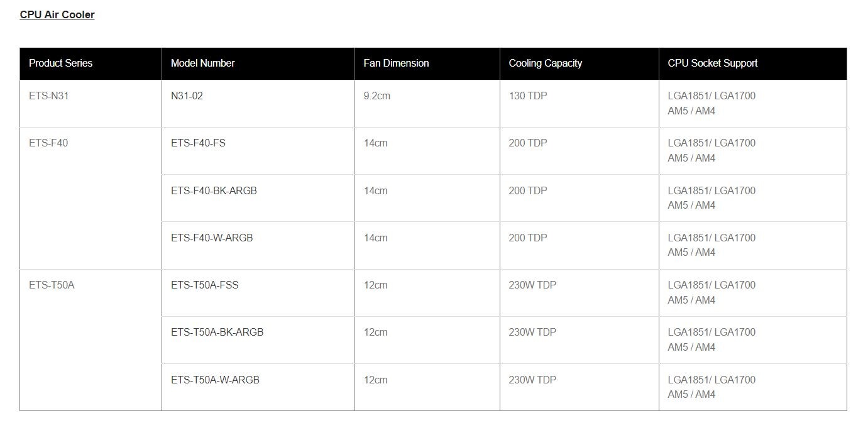Click the ETS-T50A-BK-ARGB model
The height and width of the screenshot is (440, 868).
pos(217,333)
